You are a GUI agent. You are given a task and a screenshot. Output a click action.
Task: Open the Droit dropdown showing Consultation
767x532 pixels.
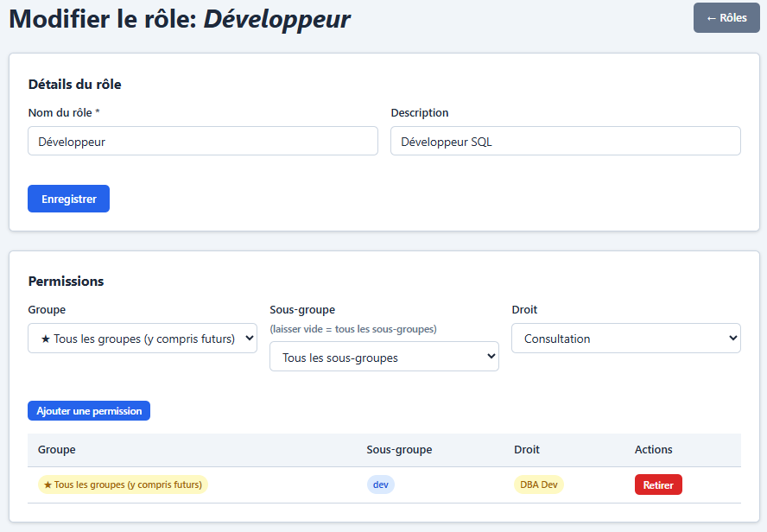pos(626,338)
